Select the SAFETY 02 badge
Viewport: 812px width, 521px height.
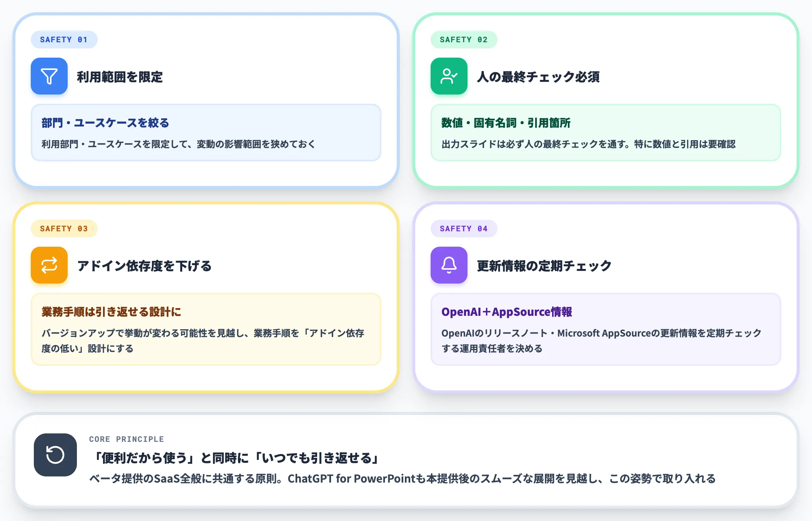464,40
